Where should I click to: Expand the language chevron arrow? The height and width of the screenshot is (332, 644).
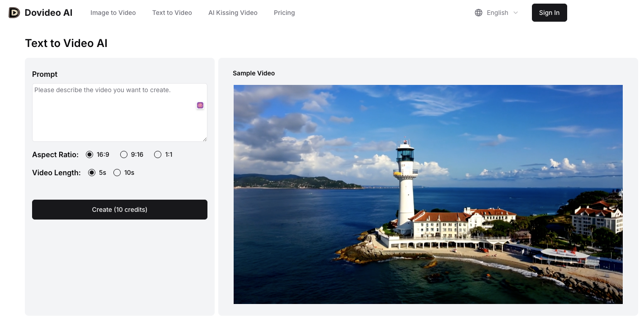(x=516, y=13)
